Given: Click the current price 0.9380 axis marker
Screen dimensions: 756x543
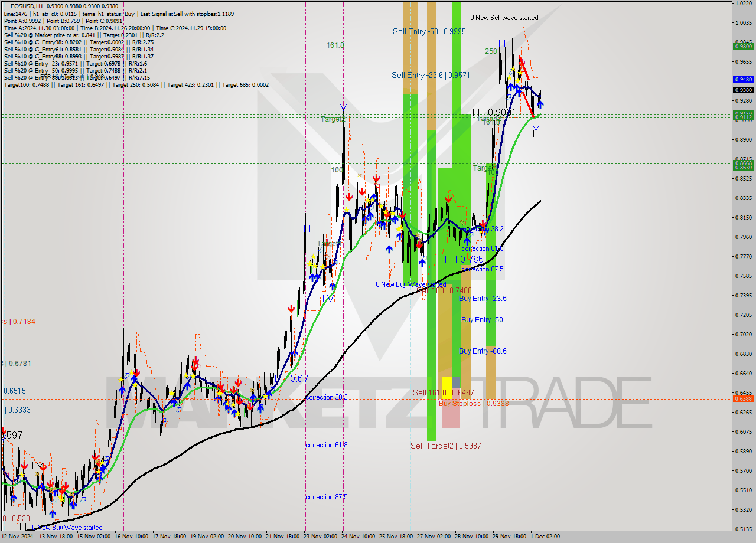Looking at the screenshot, I should coord(743,90).
